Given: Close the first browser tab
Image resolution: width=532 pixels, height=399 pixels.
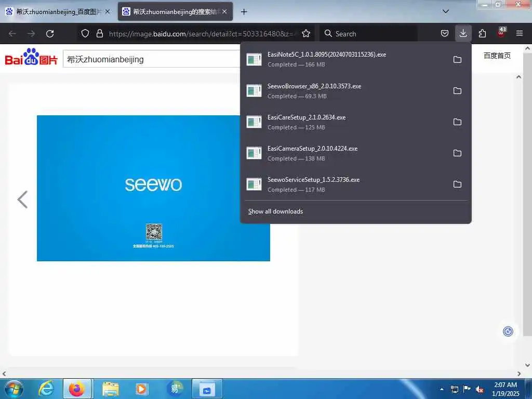Looking at the screenshot, I should 107,11.
